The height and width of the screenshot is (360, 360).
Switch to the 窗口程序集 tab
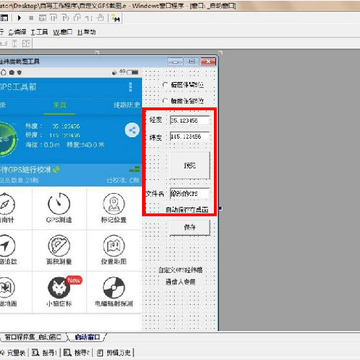click(x=33, y=337)
